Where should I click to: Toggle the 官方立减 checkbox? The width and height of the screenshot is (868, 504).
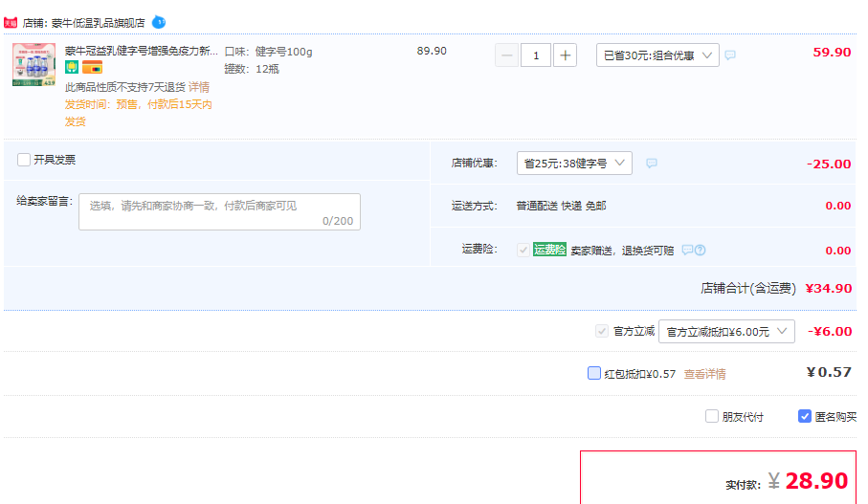(602, 332)
